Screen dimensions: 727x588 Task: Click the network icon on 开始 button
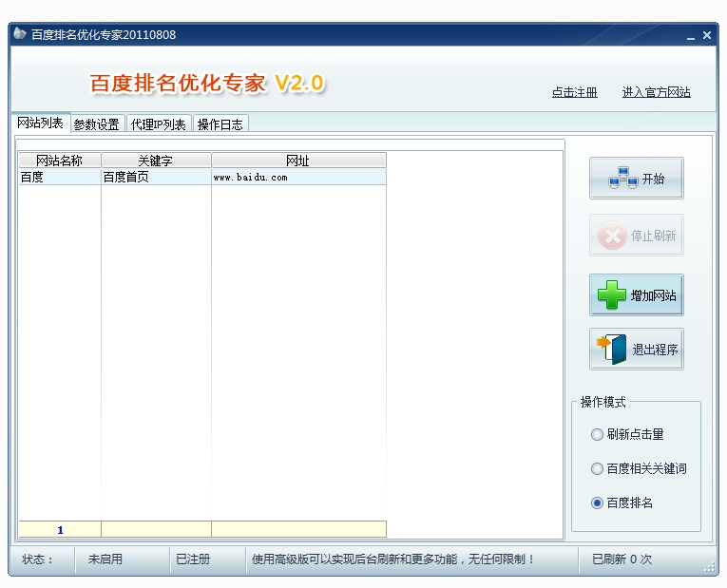pos(622,178)
